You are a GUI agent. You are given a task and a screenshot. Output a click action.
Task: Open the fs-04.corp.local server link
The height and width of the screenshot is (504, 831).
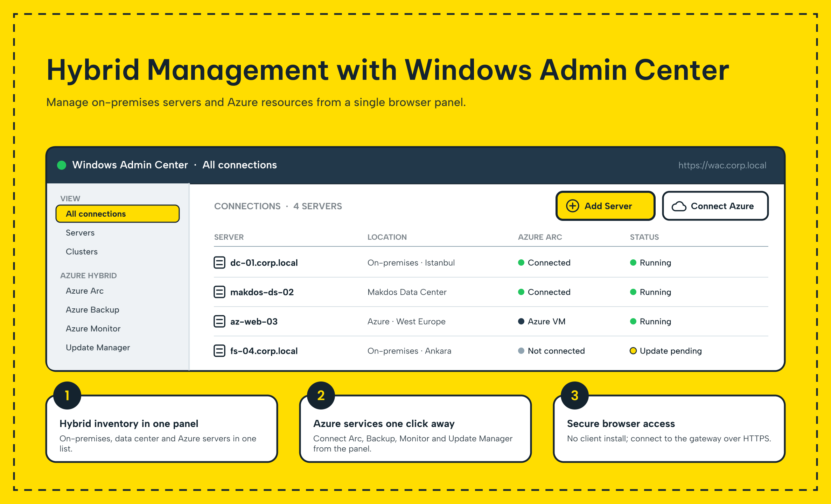(264, 351)
